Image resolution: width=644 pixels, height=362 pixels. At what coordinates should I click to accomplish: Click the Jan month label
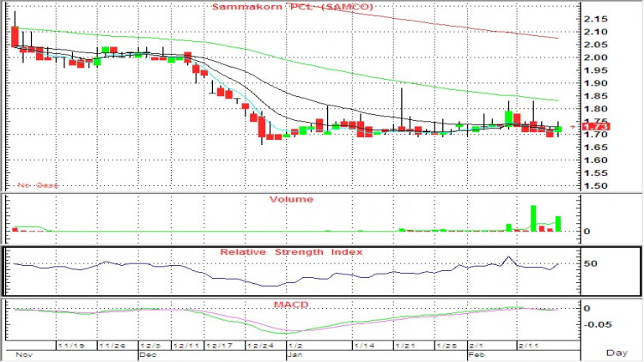pos(295,354)
